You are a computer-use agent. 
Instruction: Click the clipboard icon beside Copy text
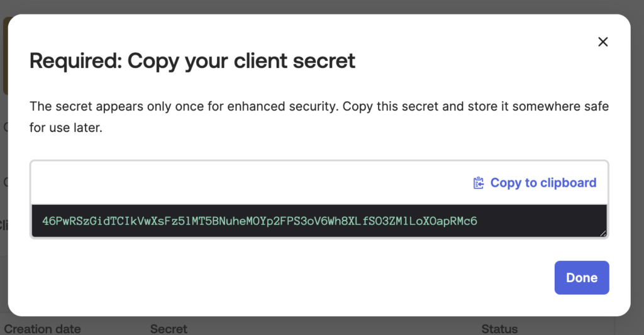pos(479,183)
